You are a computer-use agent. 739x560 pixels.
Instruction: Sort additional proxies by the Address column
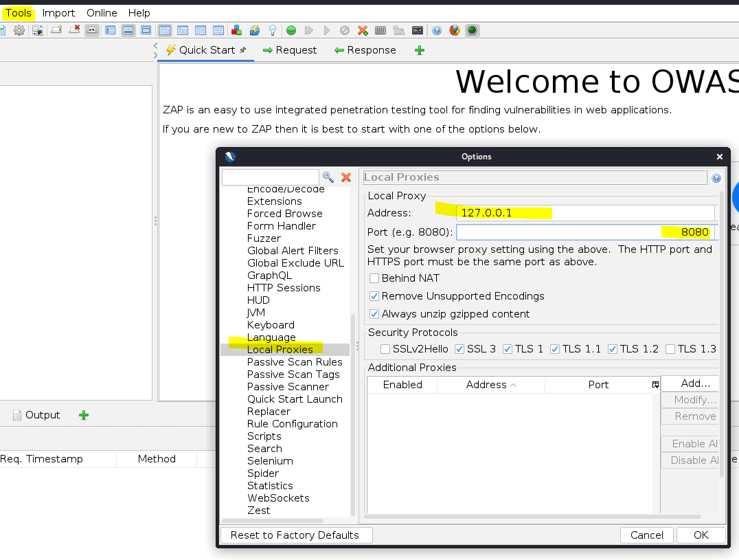click(x=490, y=385)
